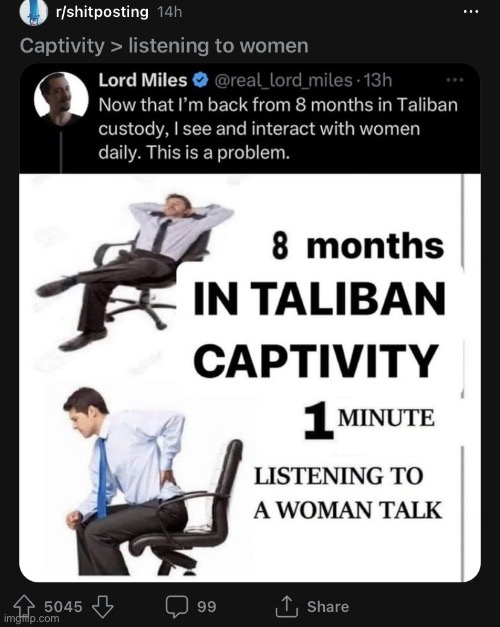Click the 99 comments count

pyautogui.click(x=207, y=607)
